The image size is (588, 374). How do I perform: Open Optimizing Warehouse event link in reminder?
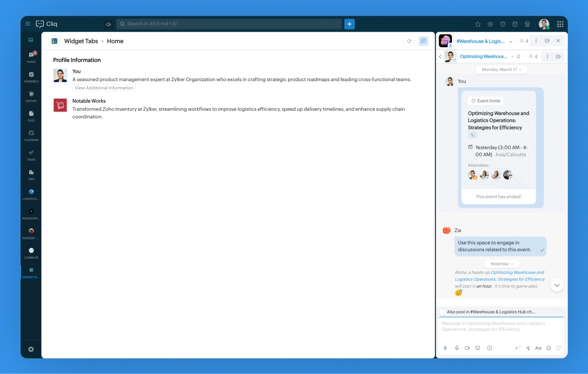[x=500, y=276]
